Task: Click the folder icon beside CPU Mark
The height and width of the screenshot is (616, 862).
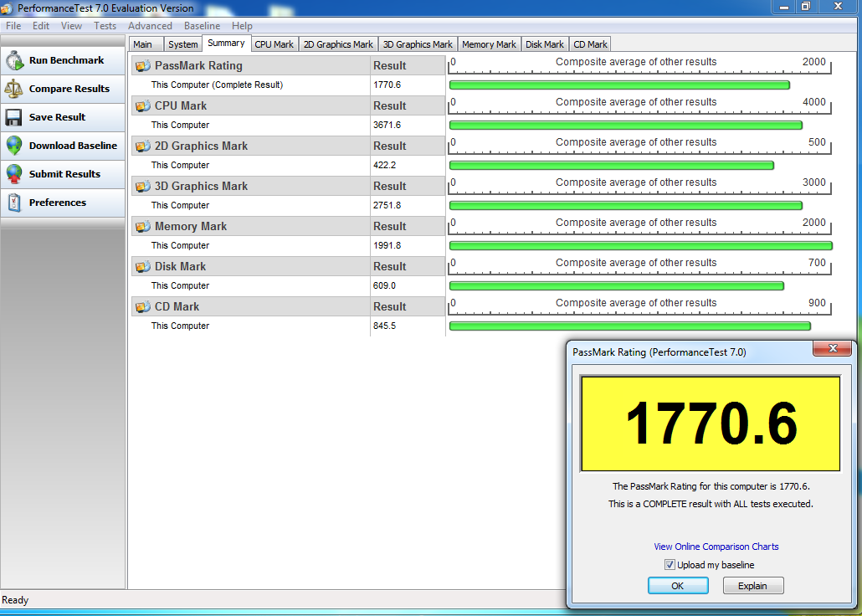Action: pos(143,106)
